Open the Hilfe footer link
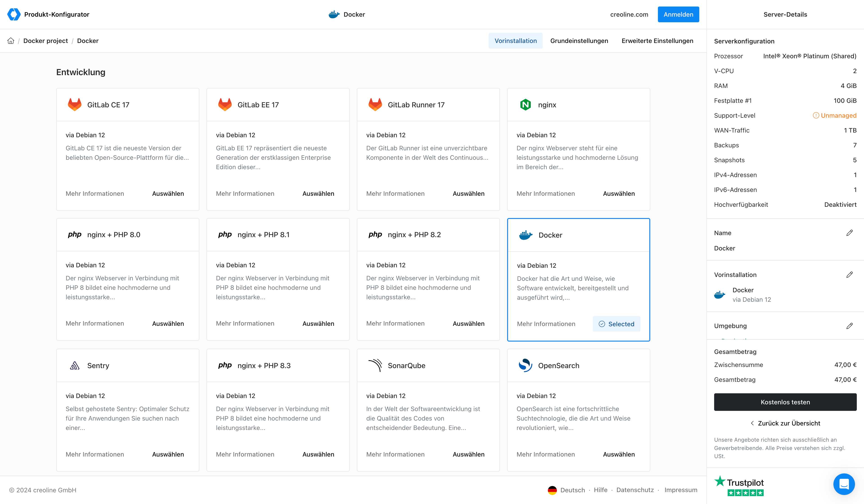864x504 pixels. (601, 490)
